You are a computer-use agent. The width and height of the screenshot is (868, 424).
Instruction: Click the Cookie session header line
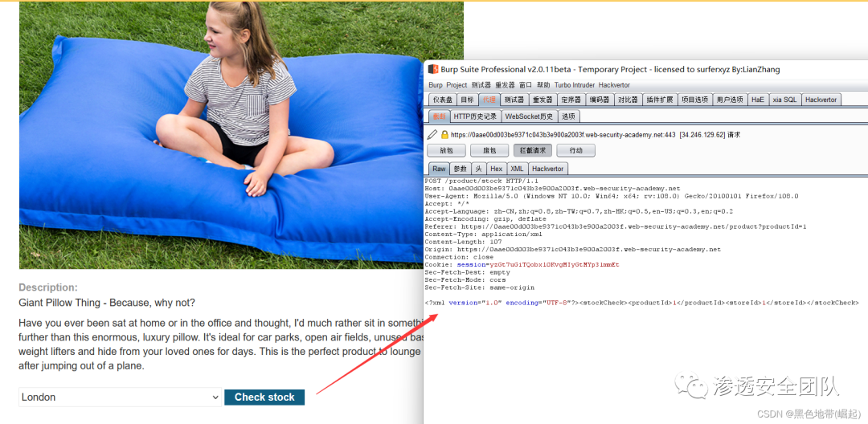[522, 265]
